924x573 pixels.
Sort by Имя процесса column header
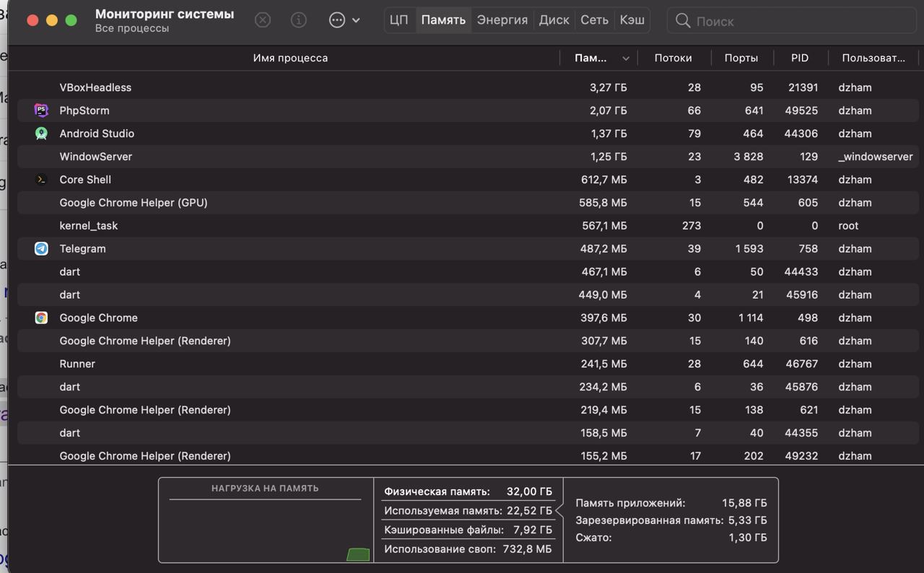(290, 58)
